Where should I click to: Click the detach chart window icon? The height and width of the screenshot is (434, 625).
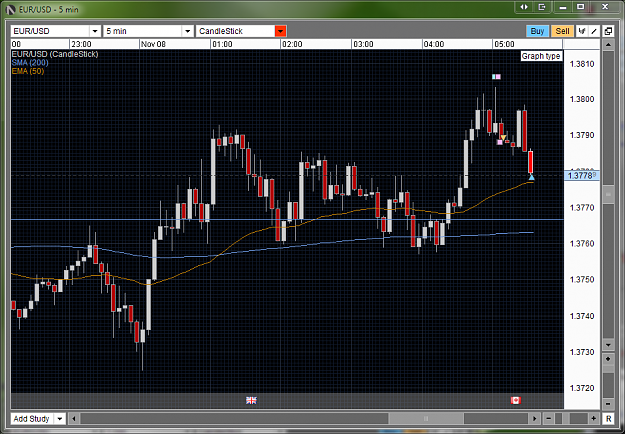608,31
